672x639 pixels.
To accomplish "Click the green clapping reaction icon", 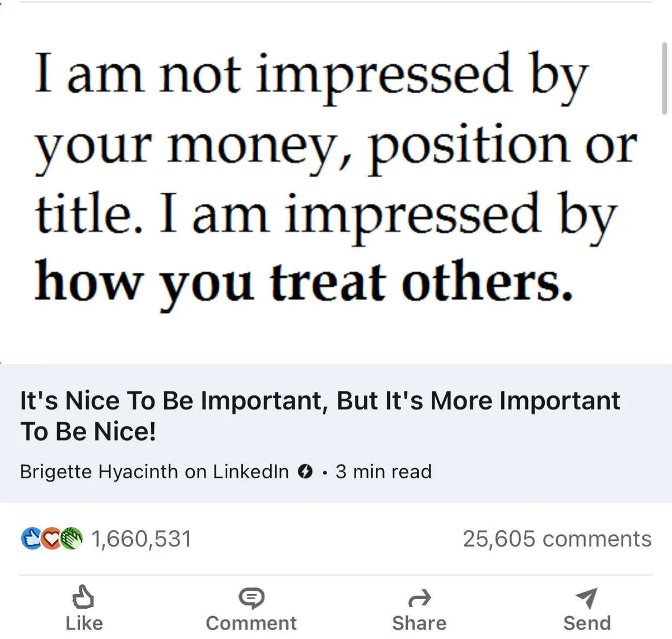I will point(71,539).
